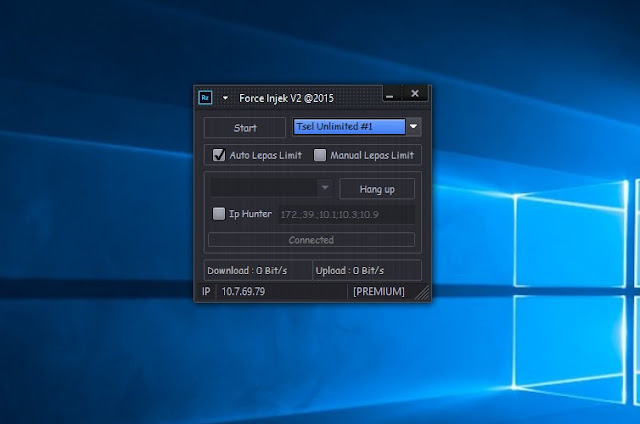Open the title bar dropdown arrow menu
Screen dimensions: 640x424
(225, 98)
